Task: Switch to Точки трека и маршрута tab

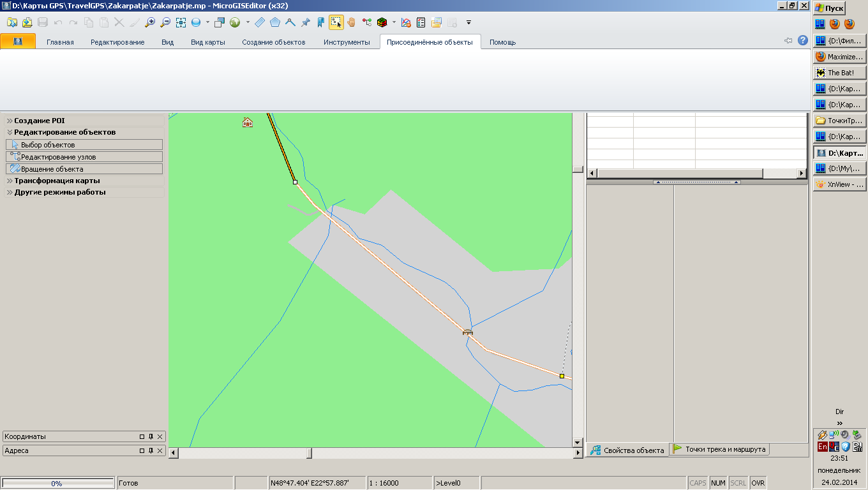Action: click(x=720, y=450)
